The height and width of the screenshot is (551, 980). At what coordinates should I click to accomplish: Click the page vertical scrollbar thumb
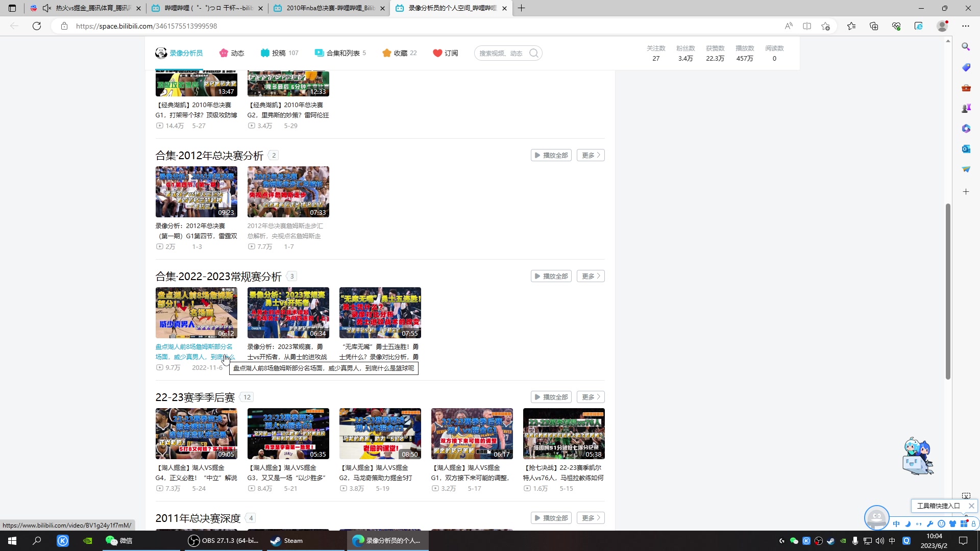point(948,291)
